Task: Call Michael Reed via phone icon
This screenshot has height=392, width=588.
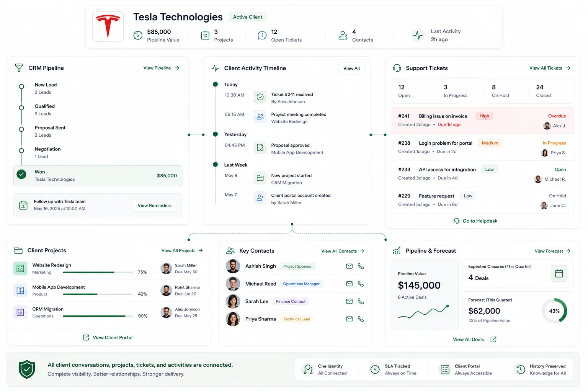Action: click(x=361, y=284)
